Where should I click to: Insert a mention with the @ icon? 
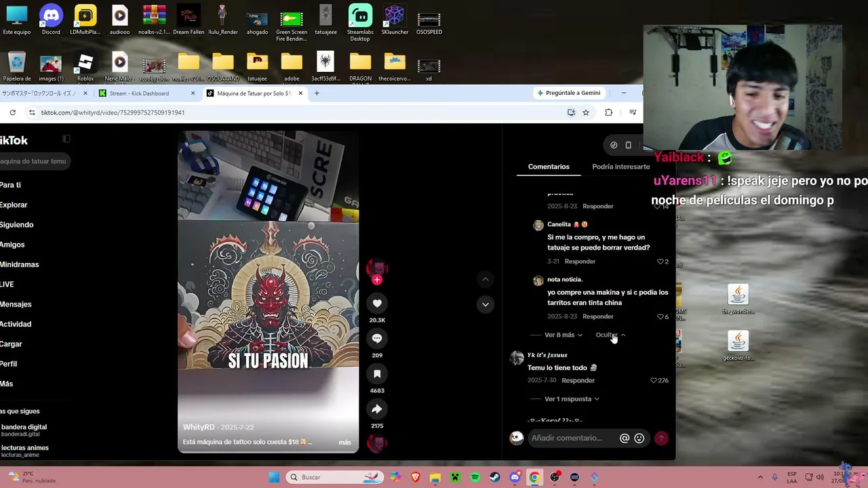625,439
